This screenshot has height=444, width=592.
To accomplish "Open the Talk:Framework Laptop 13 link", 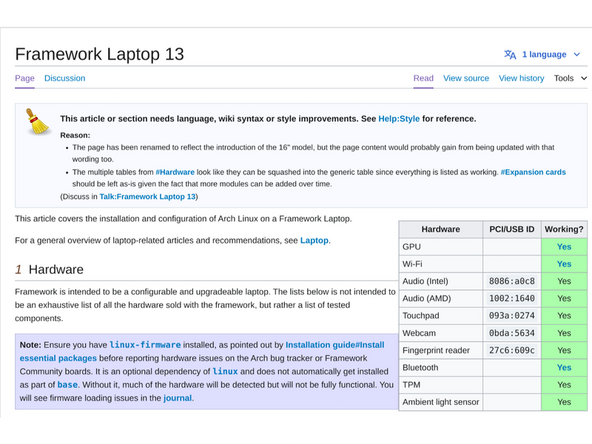I will click(x=148, y=197).
